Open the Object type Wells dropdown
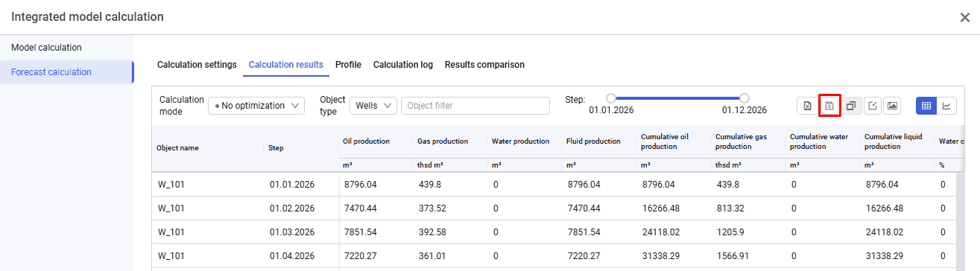This screenshot has width=980, height=271. tap(373, 106)
